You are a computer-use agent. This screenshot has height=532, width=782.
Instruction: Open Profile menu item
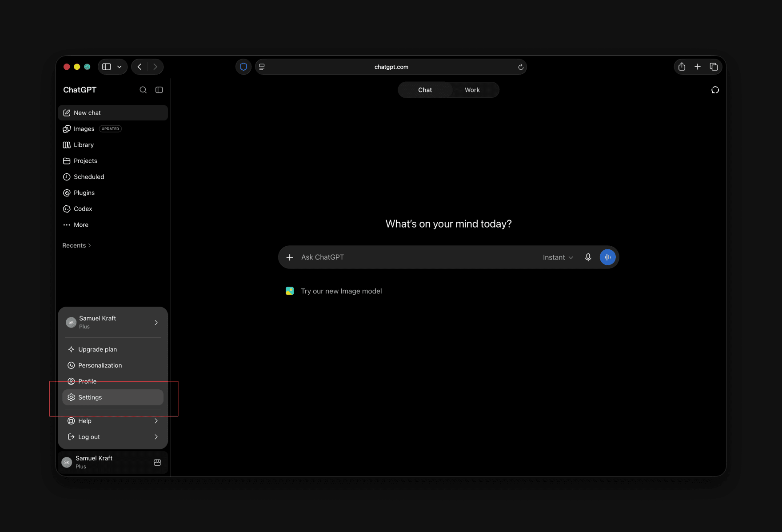113,381
